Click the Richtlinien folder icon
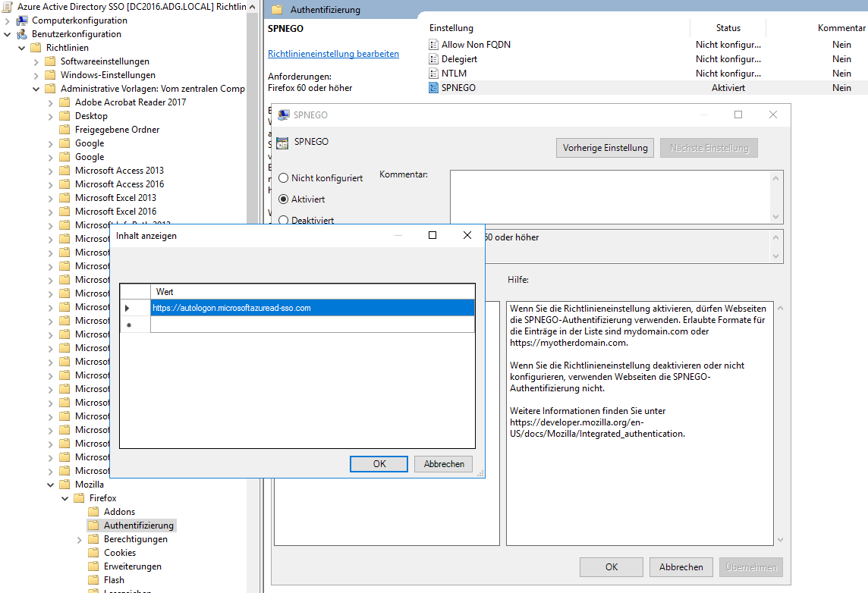This screenshot has height=593, width=868. click(x=36, y=48)
